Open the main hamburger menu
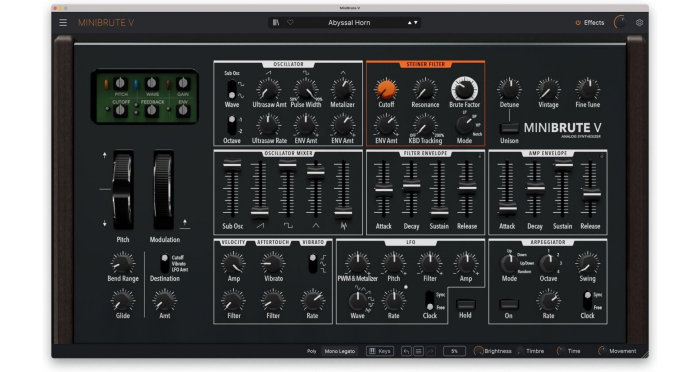700x372 pixels. [x=63, y=22]
